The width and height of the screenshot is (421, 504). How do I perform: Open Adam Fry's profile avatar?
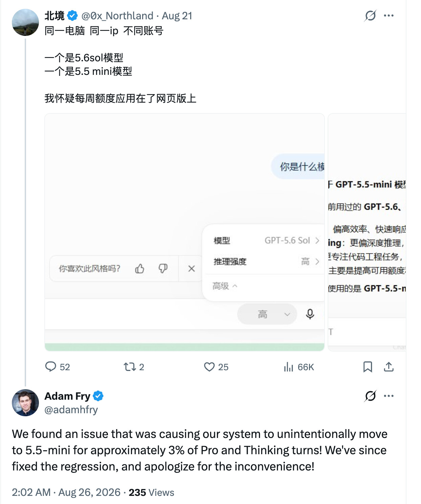pos(25,403)
